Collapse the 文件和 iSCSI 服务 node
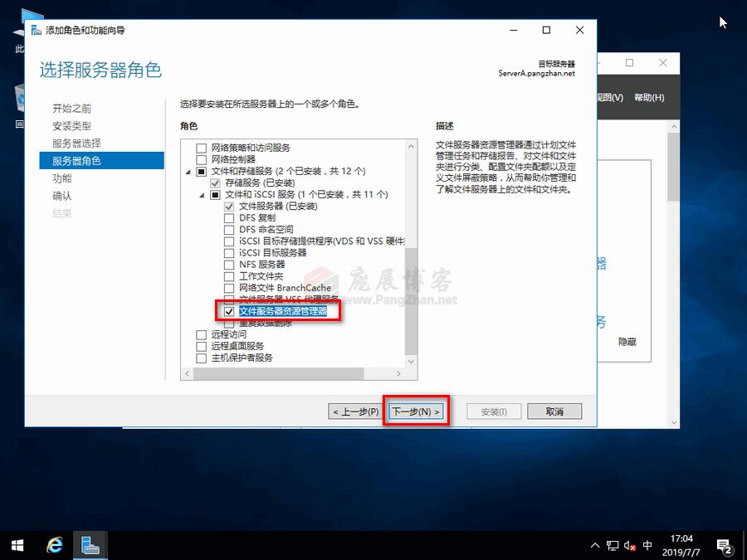Image resolution: width=747 pixels, height=560 pixels. pyautogui.click(x=202, y=194)
